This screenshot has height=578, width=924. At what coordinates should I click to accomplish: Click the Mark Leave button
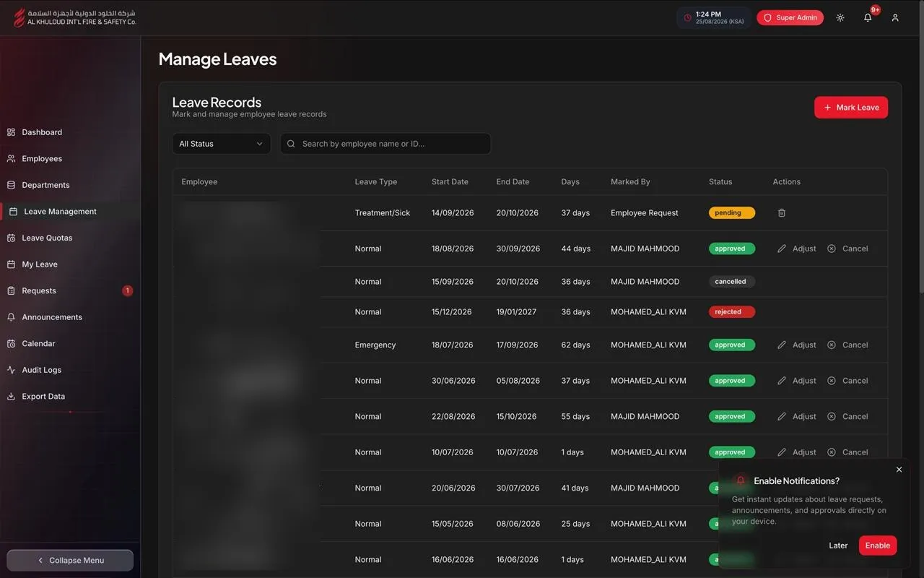[x=851, y=107]
